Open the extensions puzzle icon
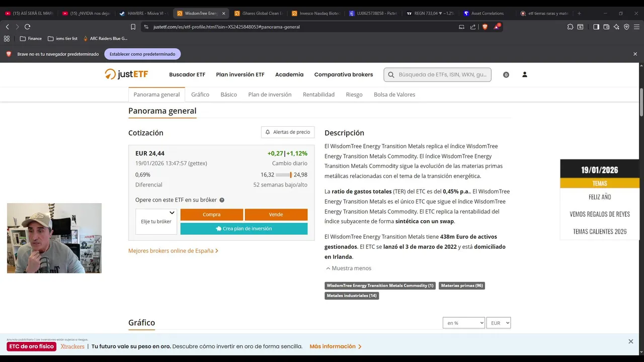This screenshot has width=644, height=362. [x=570, y=27]
